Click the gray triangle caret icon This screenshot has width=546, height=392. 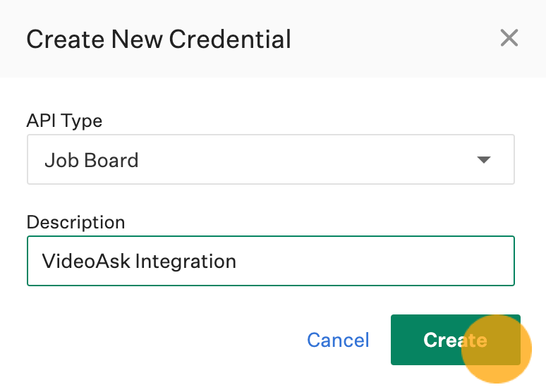[x=484, y=160]
